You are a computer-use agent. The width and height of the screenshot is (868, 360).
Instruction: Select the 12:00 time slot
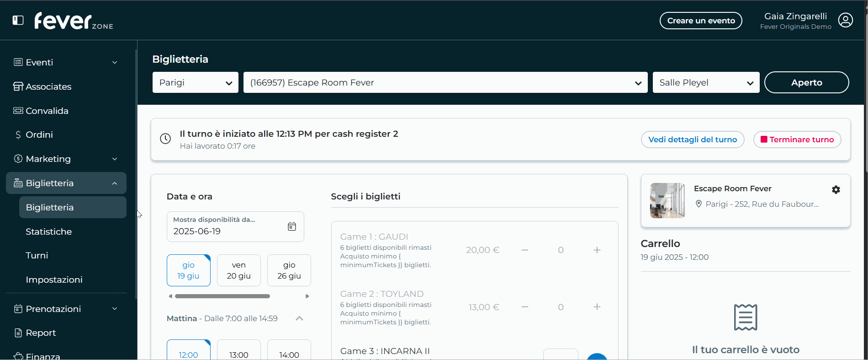coord(189,350)
